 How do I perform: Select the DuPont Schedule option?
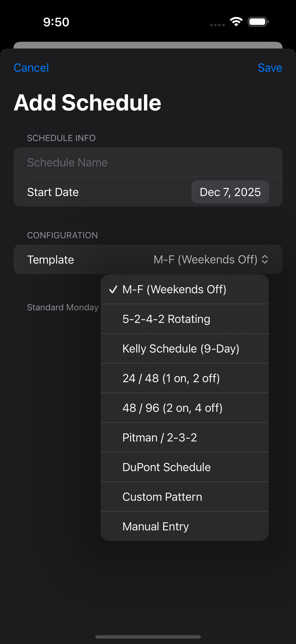click(x=166, y=467)
